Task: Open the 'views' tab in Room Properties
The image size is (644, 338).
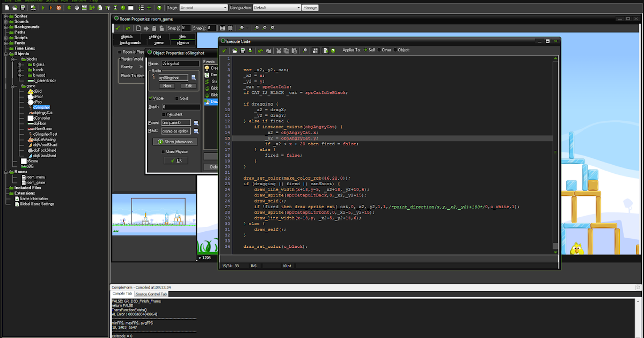Action: coord(159,42)
